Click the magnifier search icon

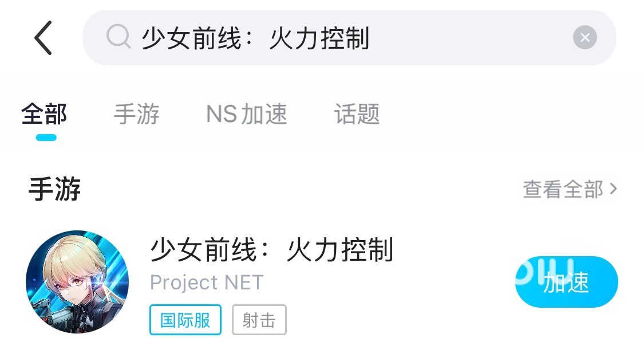click(x=118, y=38)
